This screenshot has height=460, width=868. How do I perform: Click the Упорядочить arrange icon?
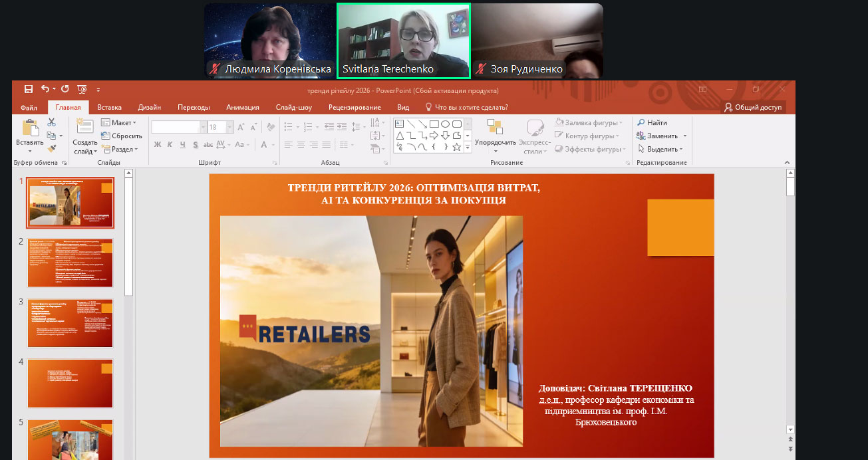click(x=495, y=128)
